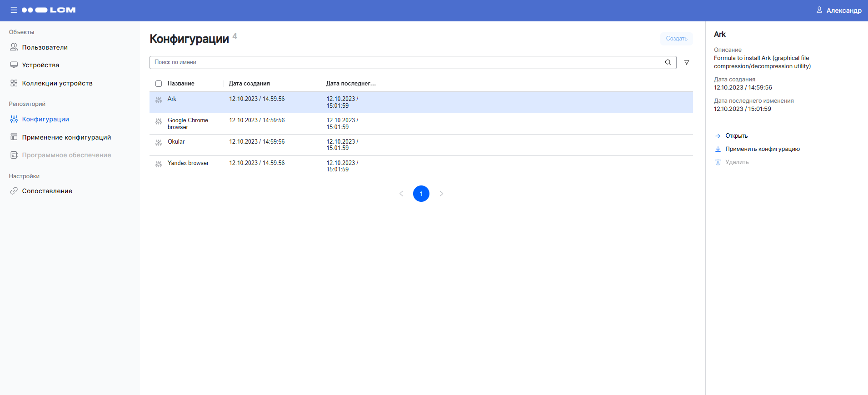Toggle the select-all checkbox in table header

point(159,84)
